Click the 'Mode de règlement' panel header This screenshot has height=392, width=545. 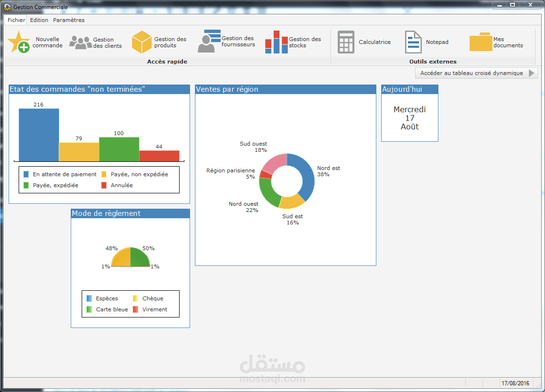[x=130, y=213]
